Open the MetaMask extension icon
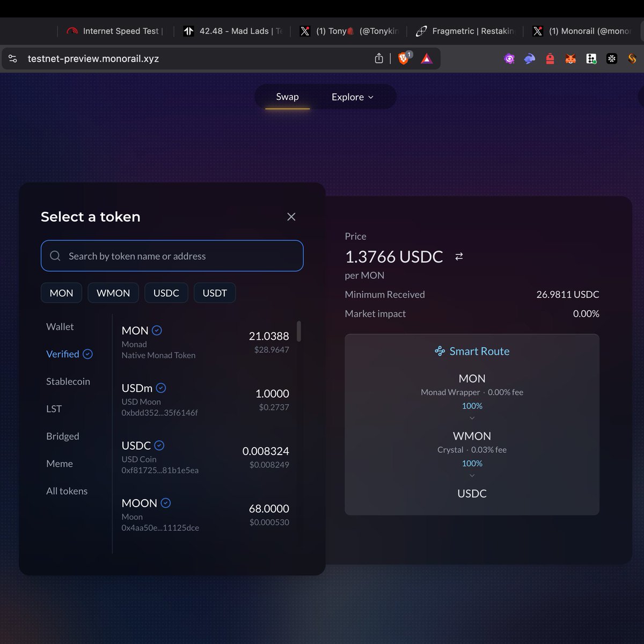Image resolution: width=644 pixels, height=644 pixels. pos(570,58)
